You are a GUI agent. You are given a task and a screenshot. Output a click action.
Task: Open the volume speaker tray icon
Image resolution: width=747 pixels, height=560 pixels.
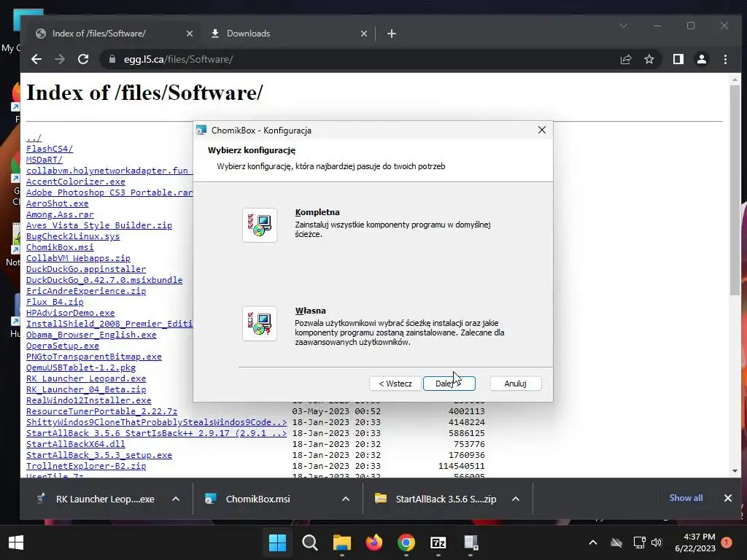[657, 542]
